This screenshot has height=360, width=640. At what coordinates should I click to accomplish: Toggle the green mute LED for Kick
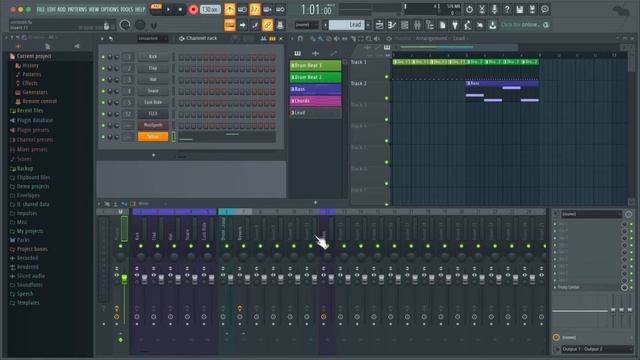point(103,57)
